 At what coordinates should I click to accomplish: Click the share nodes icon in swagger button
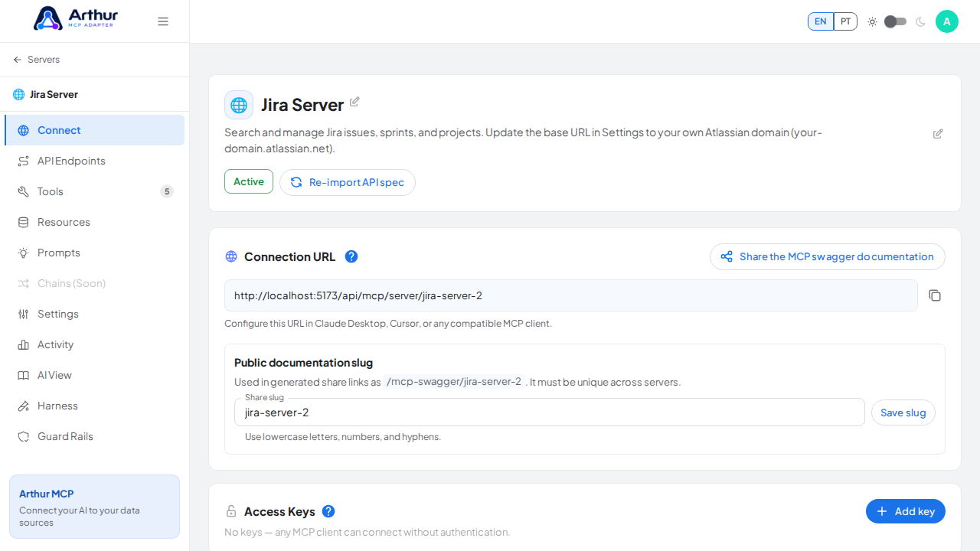[727, 256]
